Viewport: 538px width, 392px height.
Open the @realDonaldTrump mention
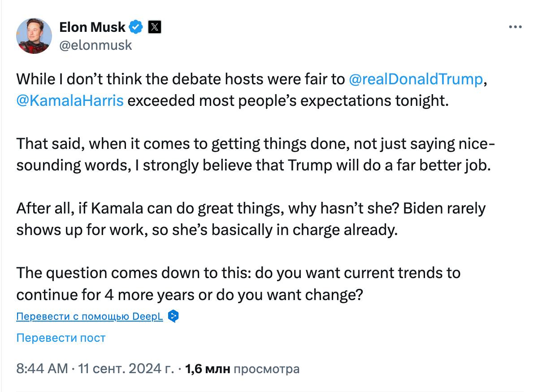(x=415, y=80)
